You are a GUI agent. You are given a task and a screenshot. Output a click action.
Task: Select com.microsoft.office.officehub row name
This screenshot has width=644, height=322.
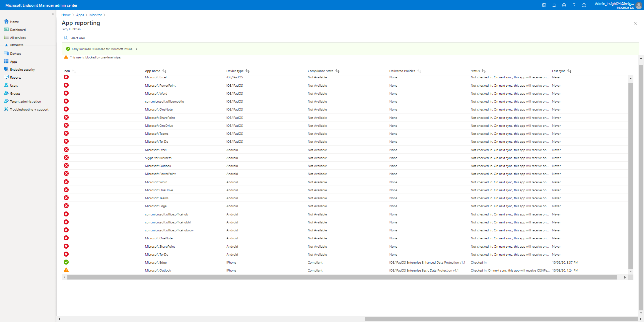tap(167, 214)
